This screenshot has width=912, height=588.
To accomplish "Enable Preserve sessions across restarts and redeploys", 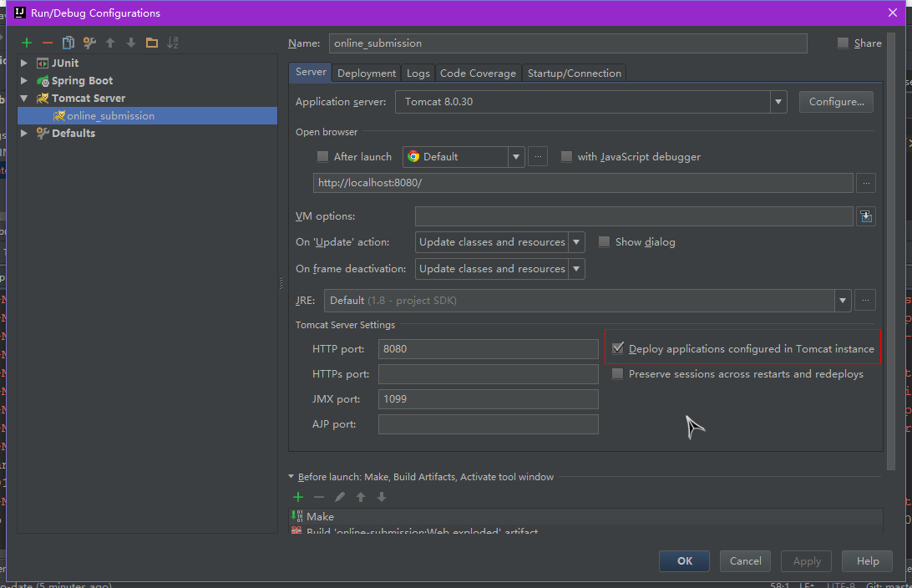I will 618,374.
